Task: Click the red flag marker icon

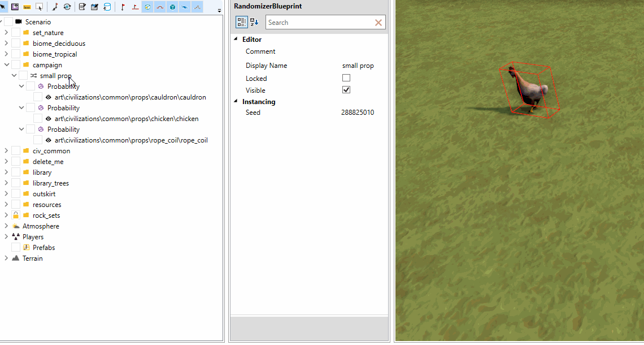Action: point(123,7)
